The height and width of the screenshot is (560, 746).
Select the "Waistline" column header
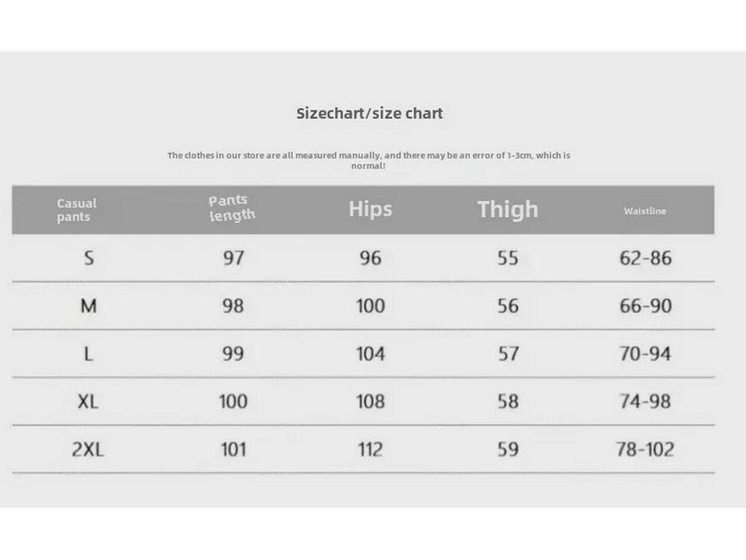[x=645, y=212]
